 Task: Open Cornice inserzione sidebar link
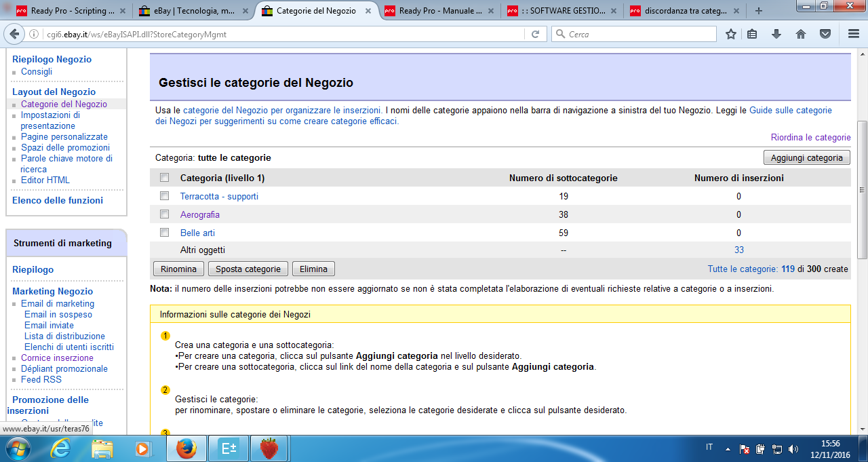tap(57, 358)
